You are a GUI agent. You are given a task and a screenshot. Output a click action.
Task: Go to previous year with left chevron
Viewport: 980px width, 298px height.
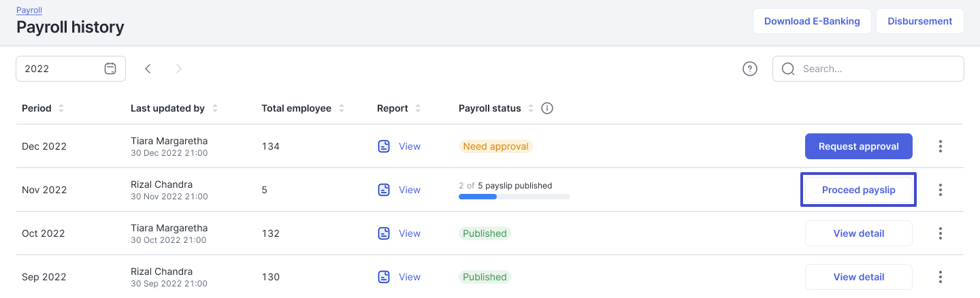[x=148, y=69]
